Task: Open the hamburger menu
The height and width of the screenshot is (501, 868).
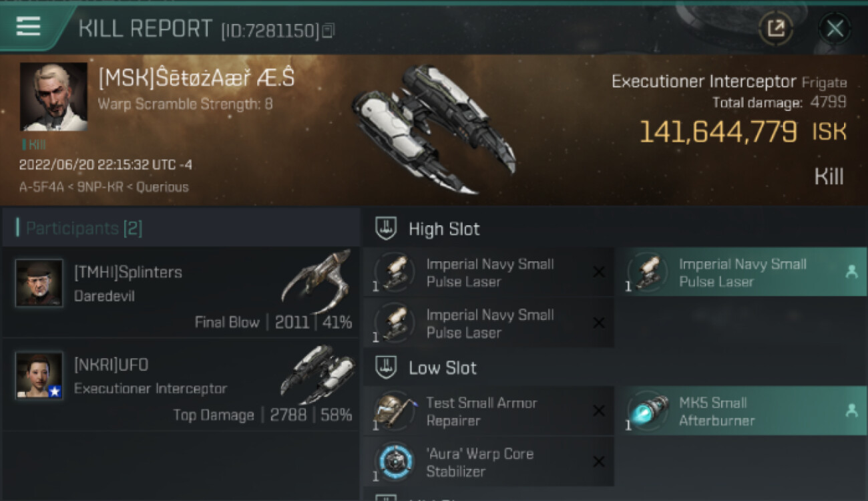Action: tap(28, 27)
